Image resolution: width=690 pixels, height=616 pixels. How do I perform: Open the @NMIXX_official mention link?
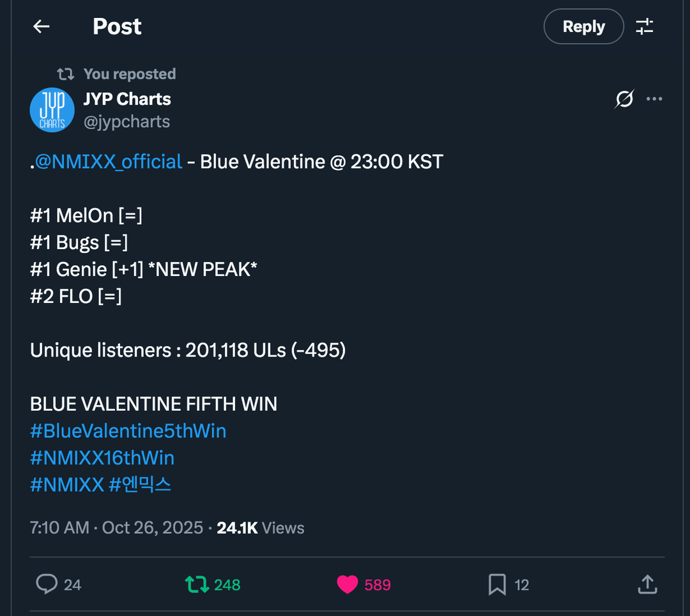click(109, 162)
